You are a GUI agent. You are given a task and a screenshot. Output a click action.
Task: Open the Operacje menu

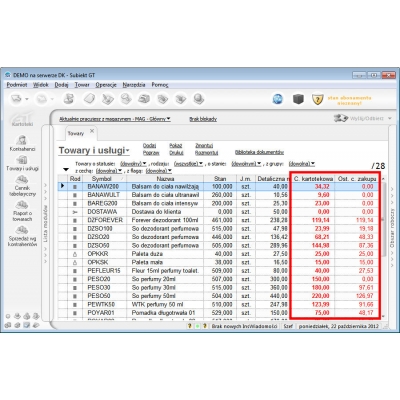click(x=106, y=85)
